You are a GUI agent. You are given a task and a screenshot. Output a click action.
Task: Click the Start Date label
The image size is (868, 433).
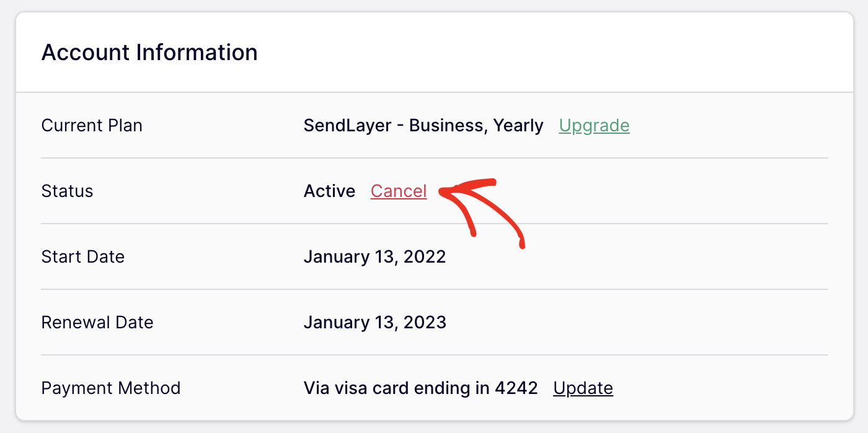[x=82, y=256]
